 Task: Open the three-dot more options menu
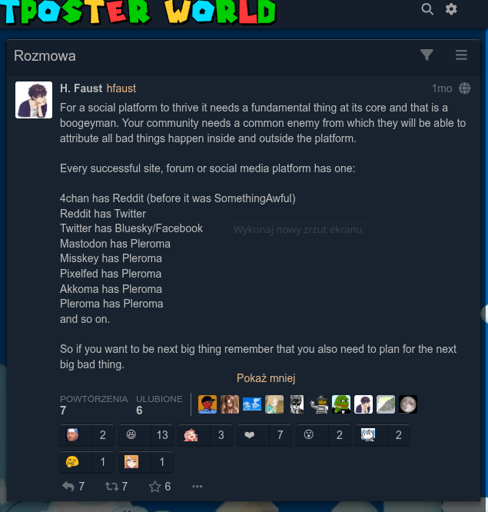click(197, 486)
